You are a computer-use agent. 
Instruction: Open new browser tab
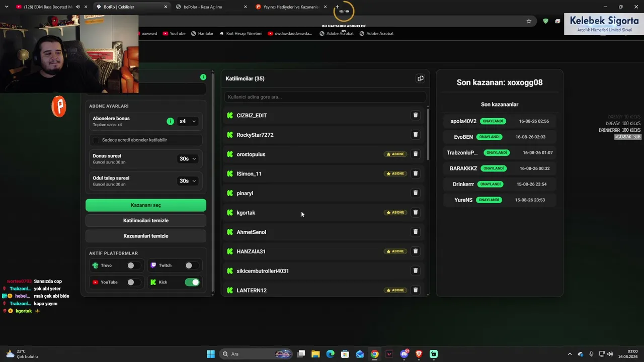click(x=338, y=7)
